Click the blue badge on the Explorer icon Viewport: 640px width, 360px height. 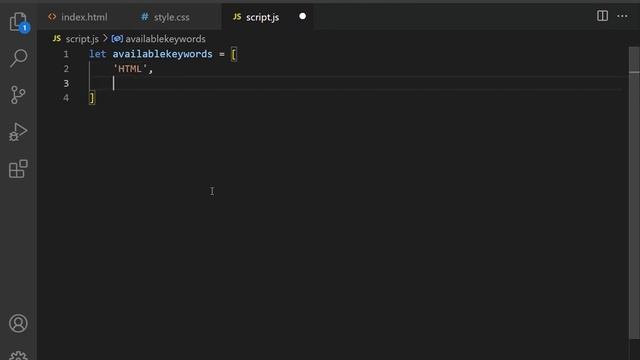coord(25,28)
